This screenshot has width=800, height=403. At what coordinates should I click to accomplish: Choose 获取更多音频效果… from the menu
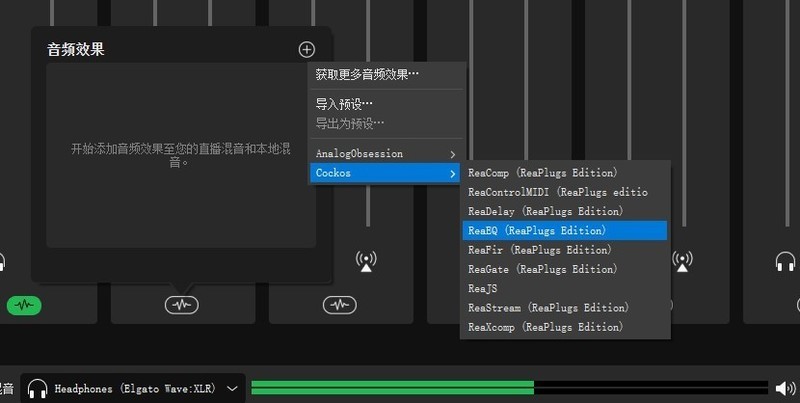pos(386,74)
